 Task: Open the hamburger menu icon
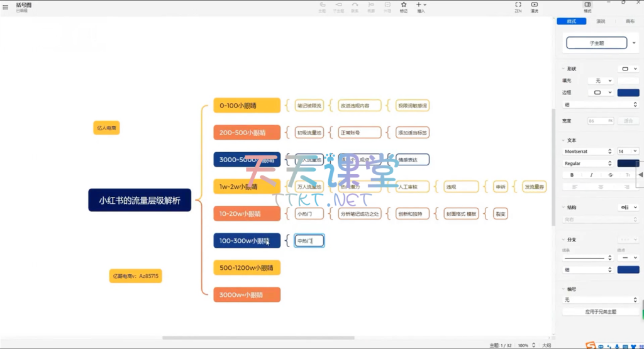(6, 7)
